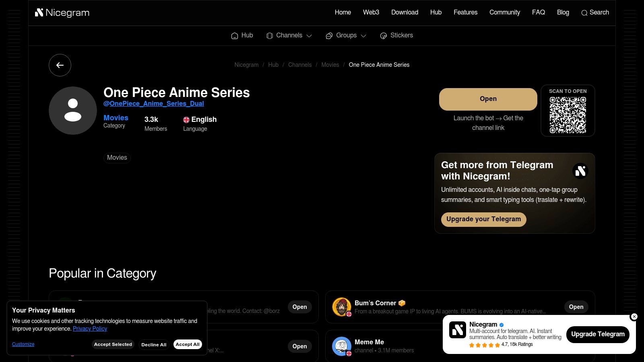Click the Movies tag chip
The width and height of the screenshot is (644, 362).
[117, 158]
